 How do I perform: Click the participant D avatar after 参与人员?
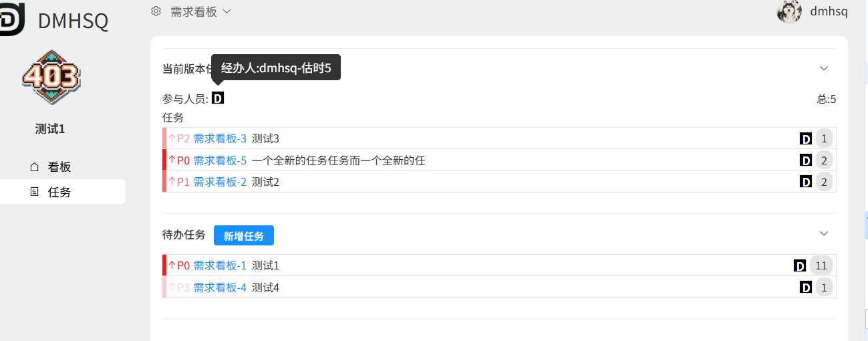218,98
